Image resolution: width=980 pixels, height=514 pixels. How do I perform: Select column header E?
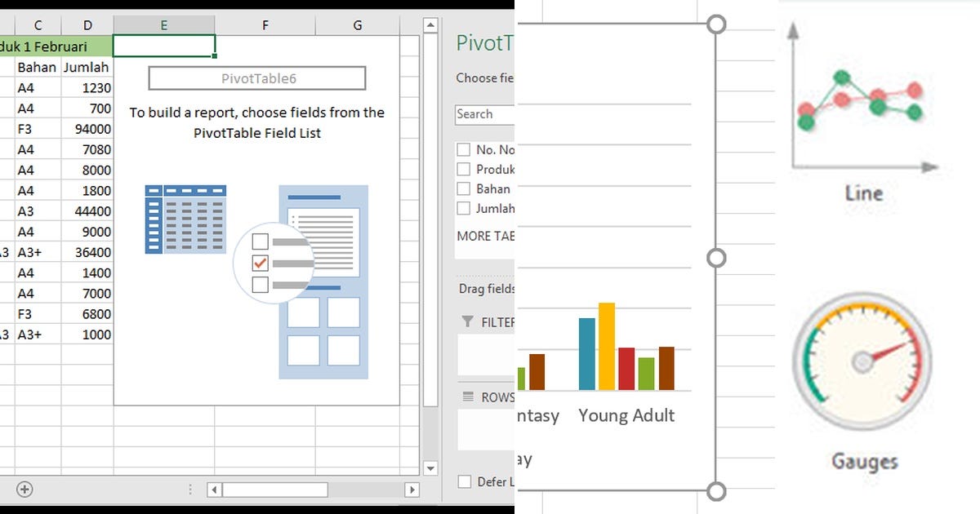(163, 24)
